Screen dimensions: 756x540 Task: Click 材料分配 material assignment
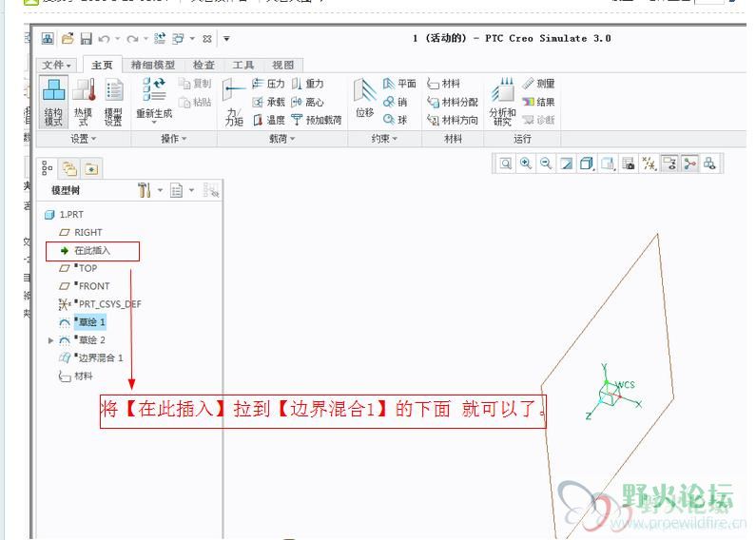pyautogui.click(x=453, y=102)
